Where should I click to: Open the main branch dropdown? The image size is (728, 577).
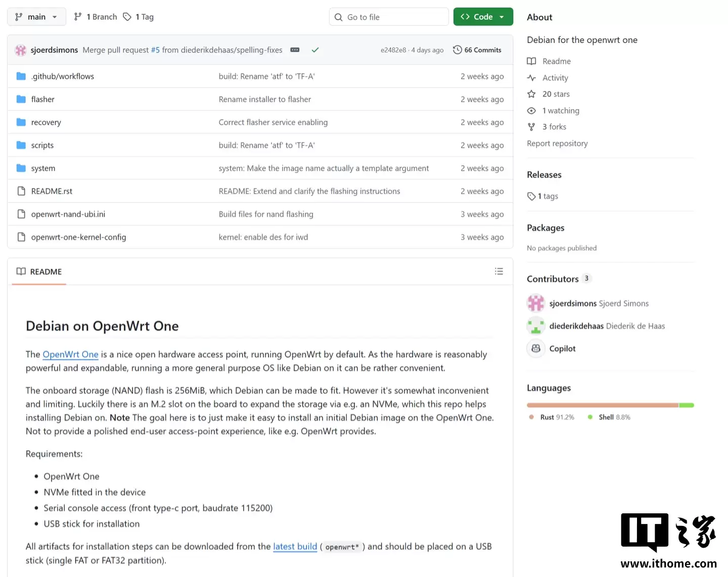[36, 17]
